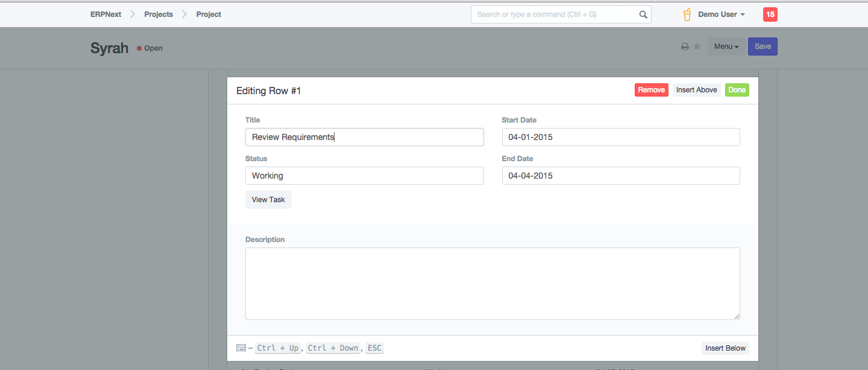Open the red 15 notifications badge
This screenshot has height=370, width=868.
pyautogui.click(x=770, y=14)
